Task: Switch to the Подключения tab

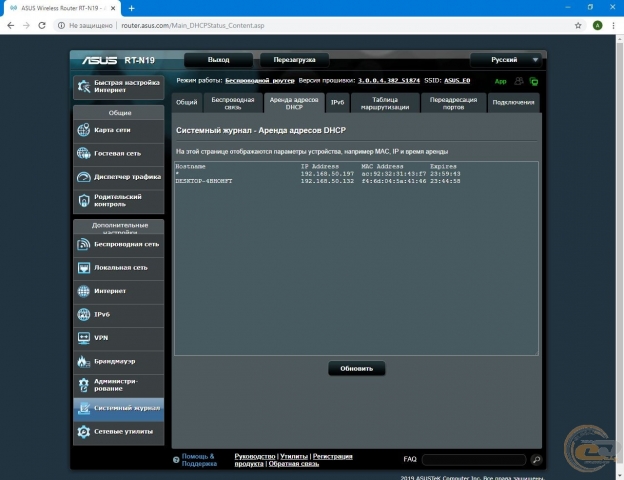Action: tap(513, 102)
